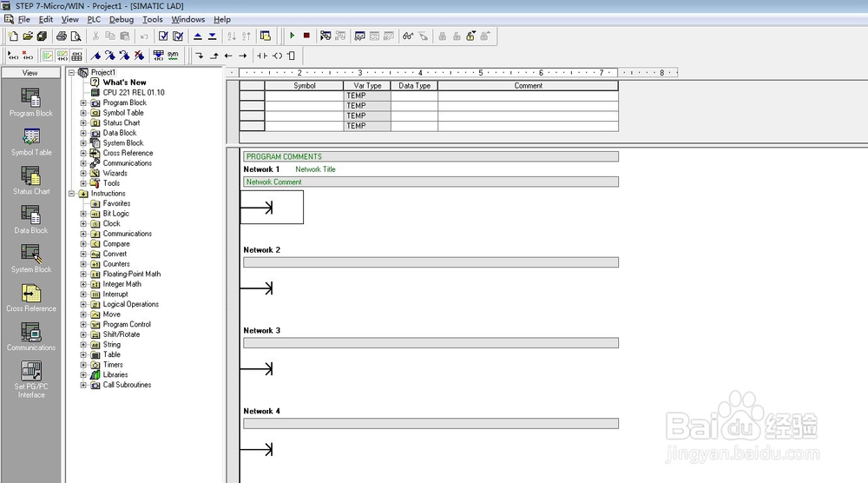Click the New Project icon
This screenshot has width=868, height=483.
coord(13,36)
